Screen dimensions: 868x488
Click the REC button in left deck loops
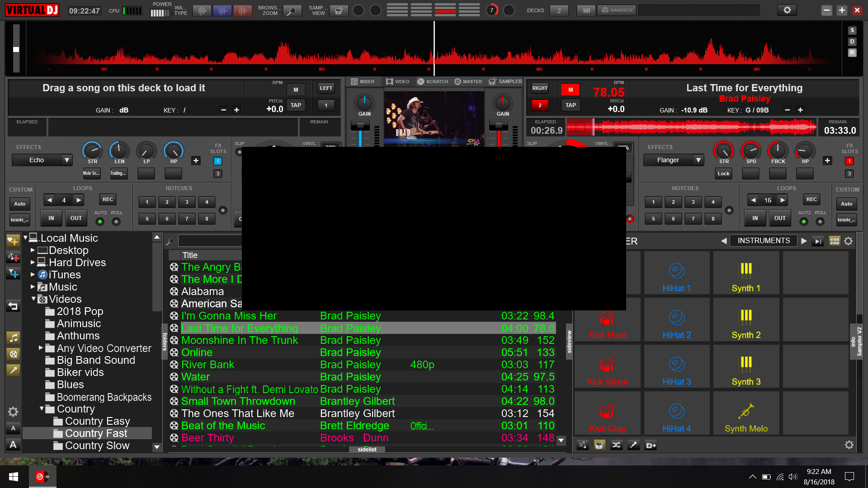[108, 199]
